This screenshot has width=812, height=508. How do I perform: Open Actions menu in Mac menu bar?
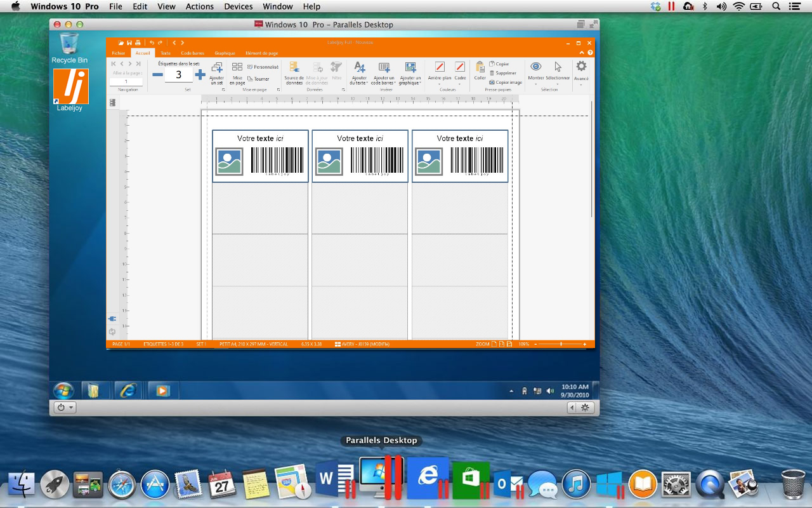[x=199, y=6]
